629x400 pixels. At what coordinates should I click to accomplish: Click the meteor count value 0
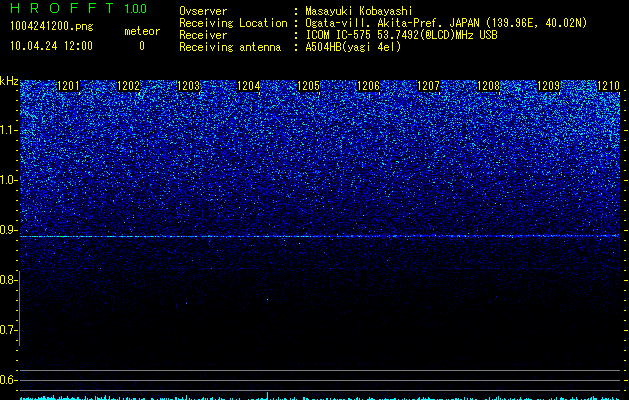[142, 46]
